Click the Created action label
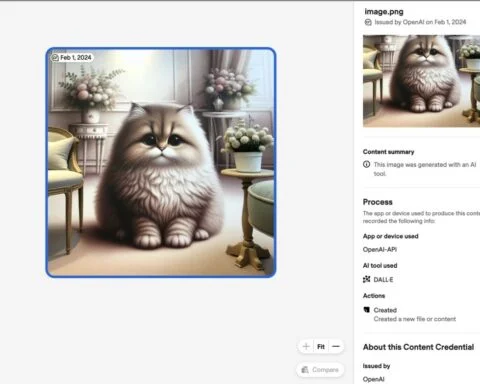 pyautogui.click(x=385, y=310)
